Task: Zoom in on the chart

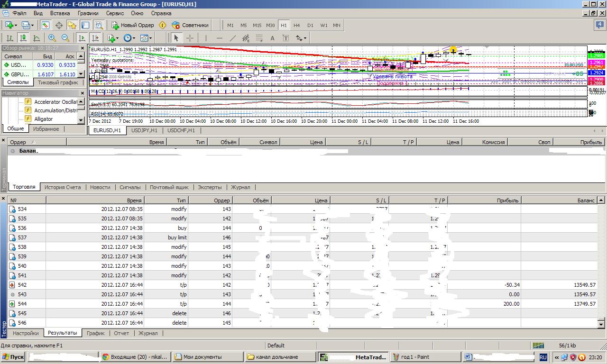Action: 52,38
